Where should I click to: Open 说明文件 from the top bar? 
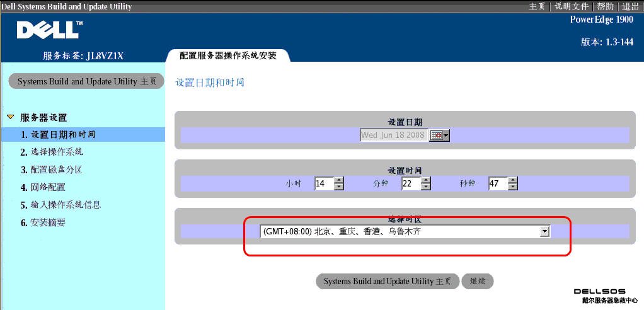(x=571, y=6)
